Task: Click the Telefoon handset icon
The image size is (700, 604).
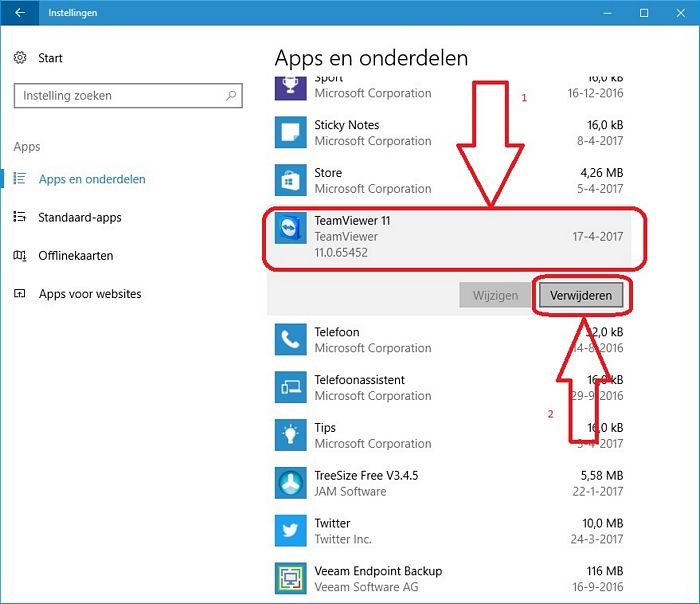Action: pos(291,340)
